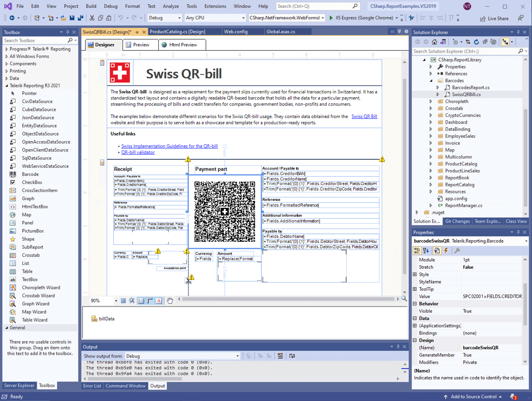Show the Events lightning icon in Properties
532x401 pixels.
coord(446,251)
